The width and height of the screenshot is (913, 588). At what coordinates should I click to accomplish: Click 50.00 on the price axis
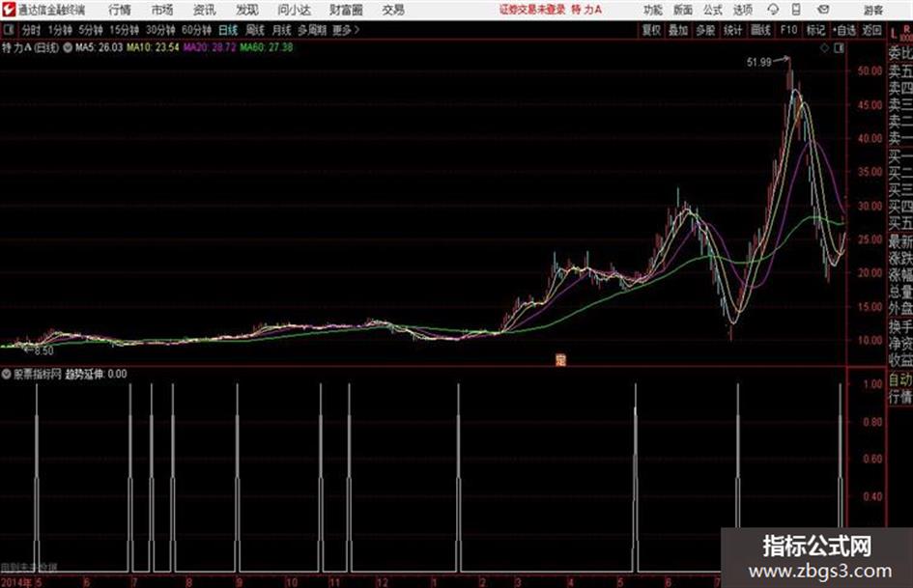(x=870, y=71)
